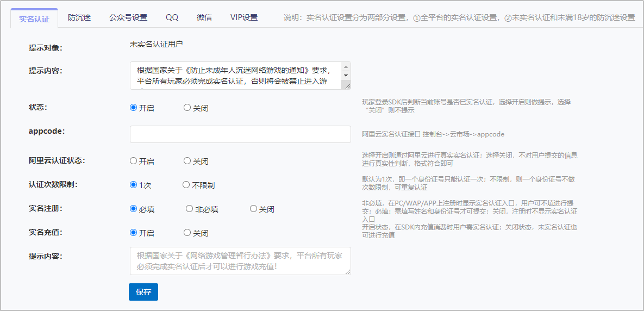
Task: Click the appcode input field
Action: pos(240,134)
